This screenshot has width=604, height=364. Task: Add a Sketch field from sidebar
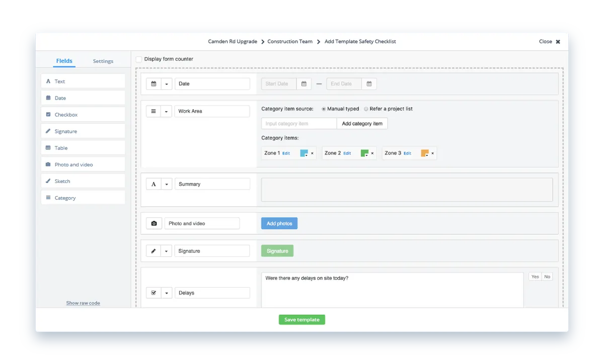[x=83, y=181]
